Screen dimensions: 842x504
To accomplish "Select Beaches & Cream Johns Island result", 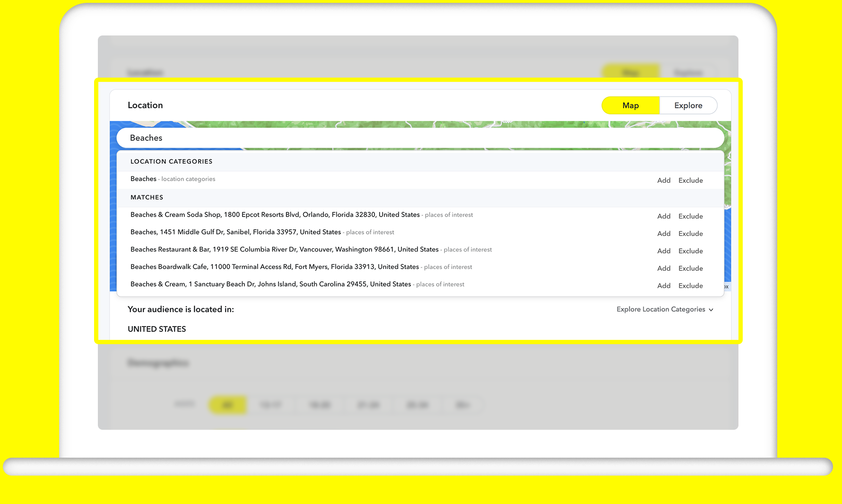I will (420, 285).
